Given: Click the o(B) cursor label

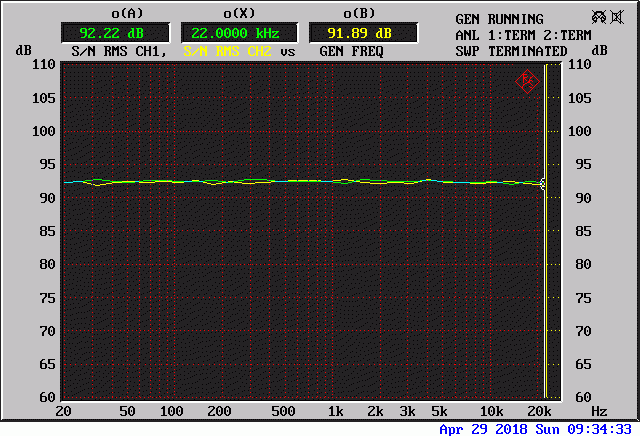Looking at the screenshot, I should pyautogui.click(x=359, y=13).
